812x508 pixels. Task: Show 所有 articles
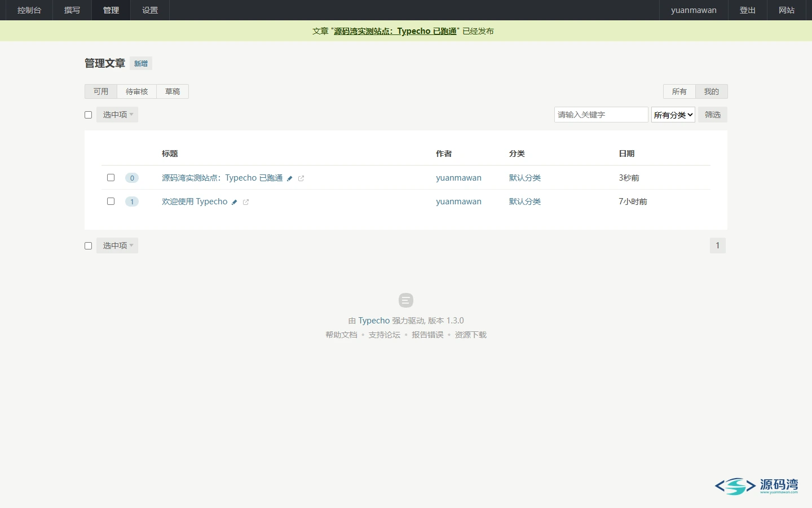click(679, 91)
